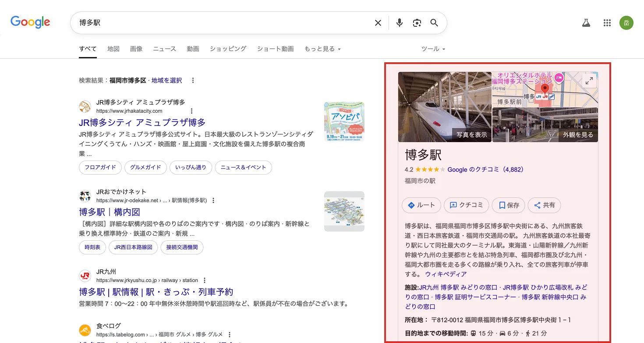The image size is (644, 343).
Task: Click the 接続交通機関 chip
Action: pyautogui.click(x=182, y=247)
